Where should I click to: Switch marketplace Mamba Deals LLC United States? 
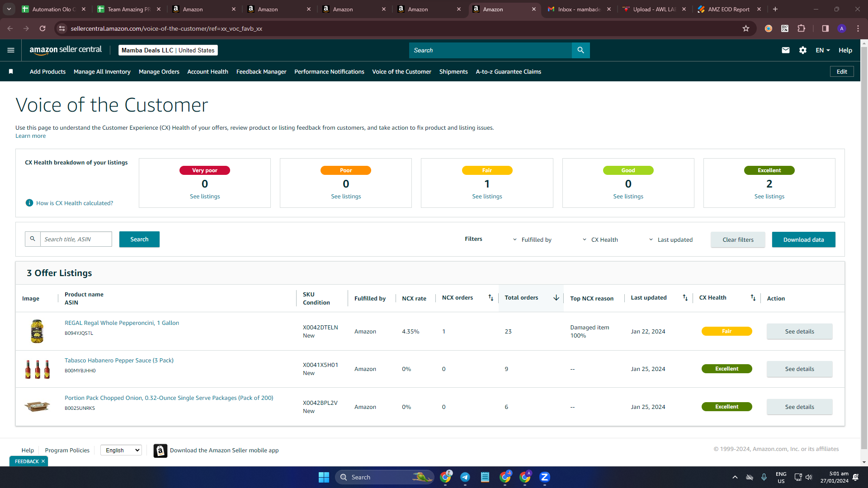[x=168, y=50]
